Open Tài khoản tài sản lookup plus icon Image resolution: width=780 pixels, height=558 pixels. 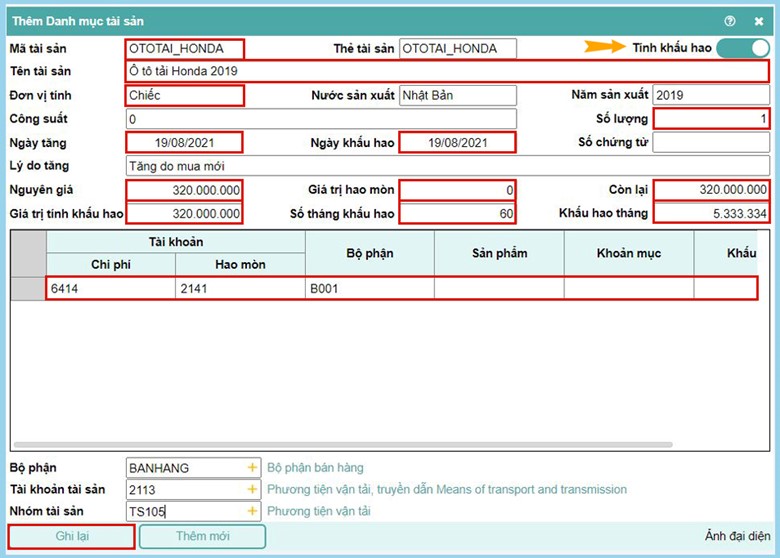point(252,490)
